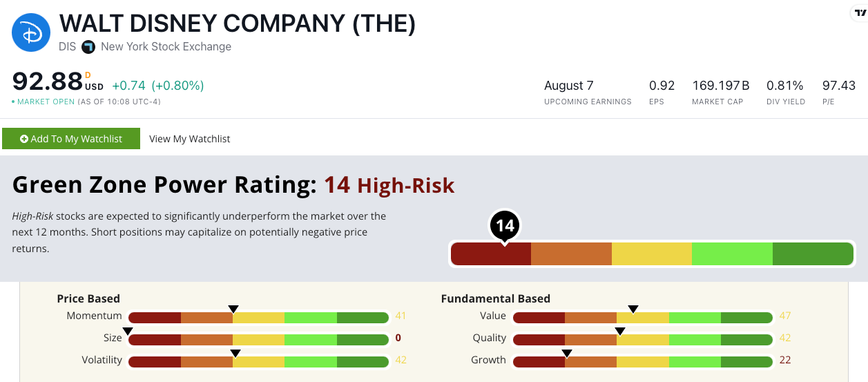Click the Volatility rating color bar
This screenshot has width=868, height=382.
[x=259, y=362]
